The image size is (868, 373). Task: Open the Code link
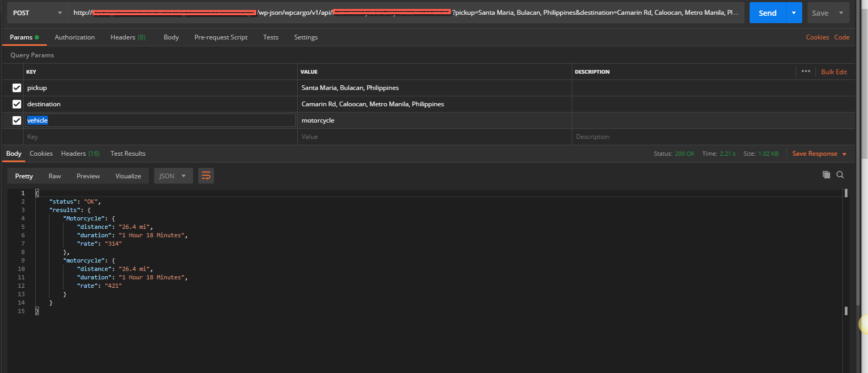pos(842,37)
